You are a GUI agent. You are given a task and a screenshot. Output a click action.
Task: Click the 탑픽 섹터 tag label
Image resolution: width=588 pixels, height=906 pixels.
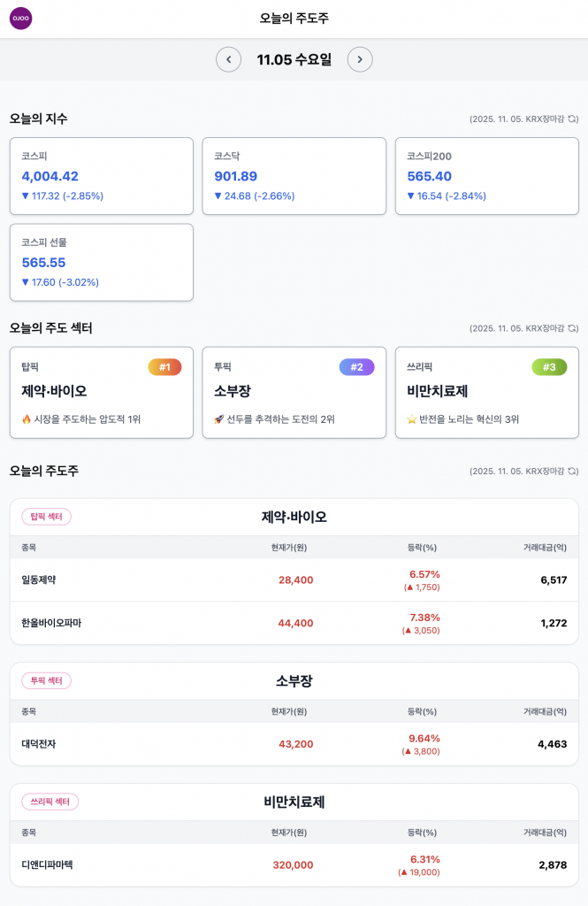pyautogui.click(x=46, y=517)
